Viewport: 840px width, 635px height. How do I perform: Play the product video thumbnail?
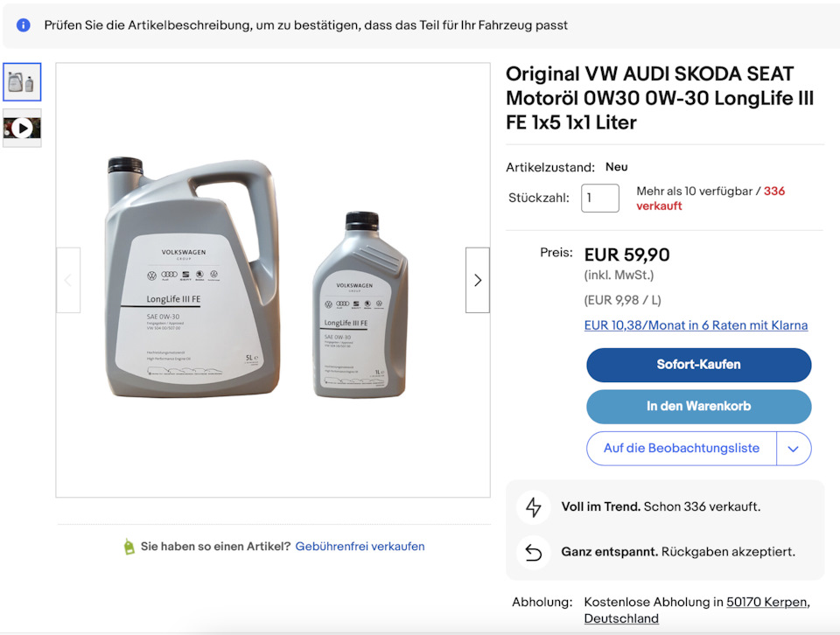(22, 128)
